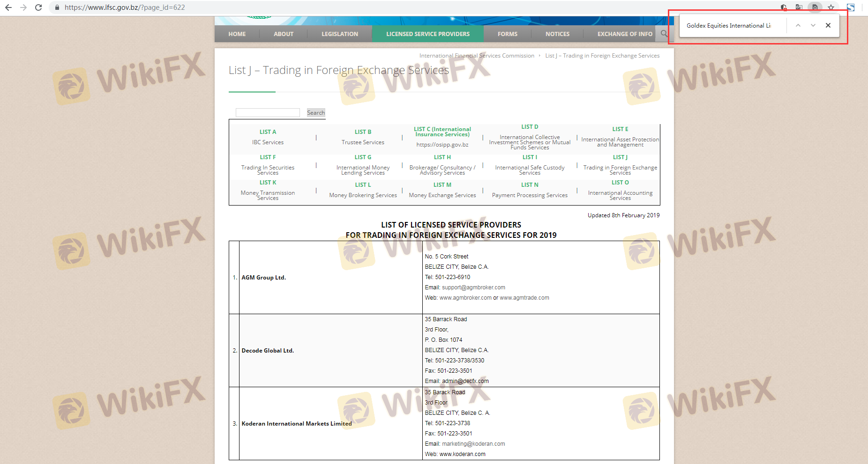This screenshot has width=868, height=464.
Task: Click the find-in-page magnifier icon in address bar
Action: coord(815,7)
